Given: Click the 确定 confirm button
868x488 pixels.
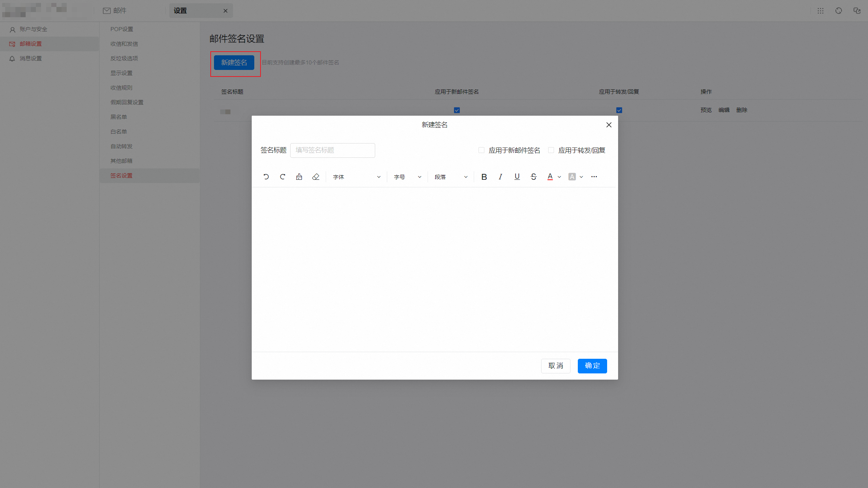Looking at the screenshot, I should point(592,365).
